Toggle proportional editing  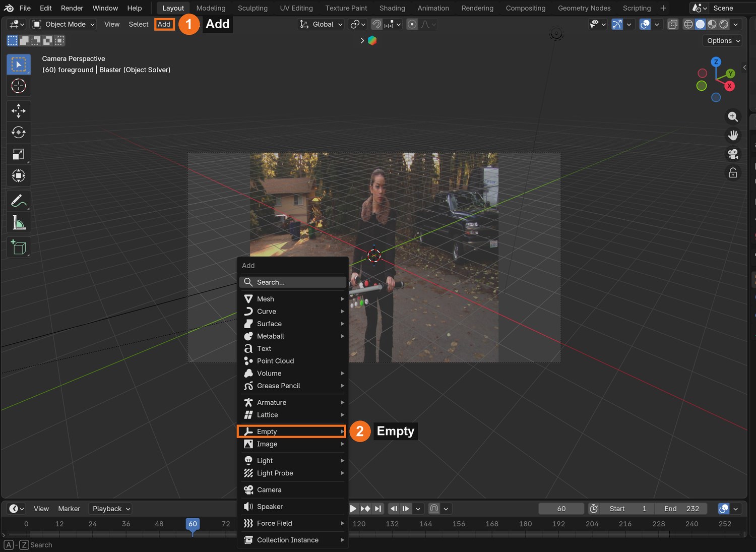(x=412, y=24)
